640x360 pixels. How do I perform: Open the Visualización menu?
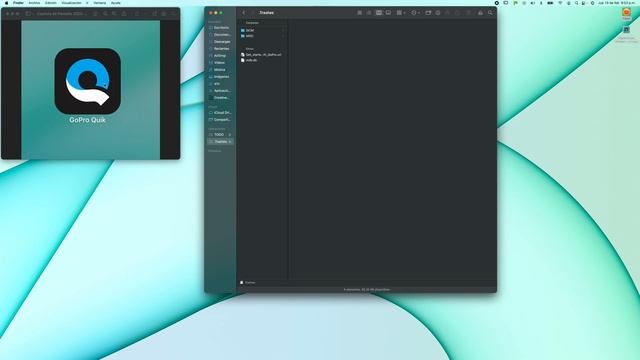(71, 3)
